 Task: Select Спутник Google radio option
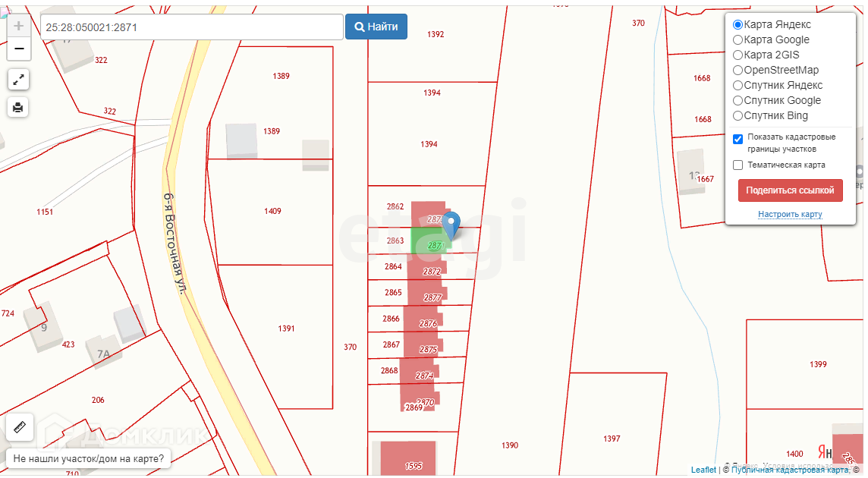[x=737, y=101]
